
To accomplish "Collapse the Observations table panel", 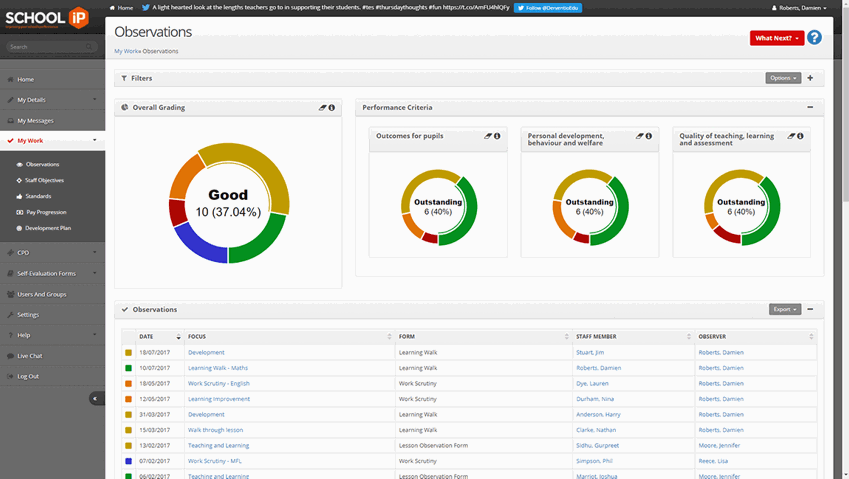I will (x=810, y=309).
